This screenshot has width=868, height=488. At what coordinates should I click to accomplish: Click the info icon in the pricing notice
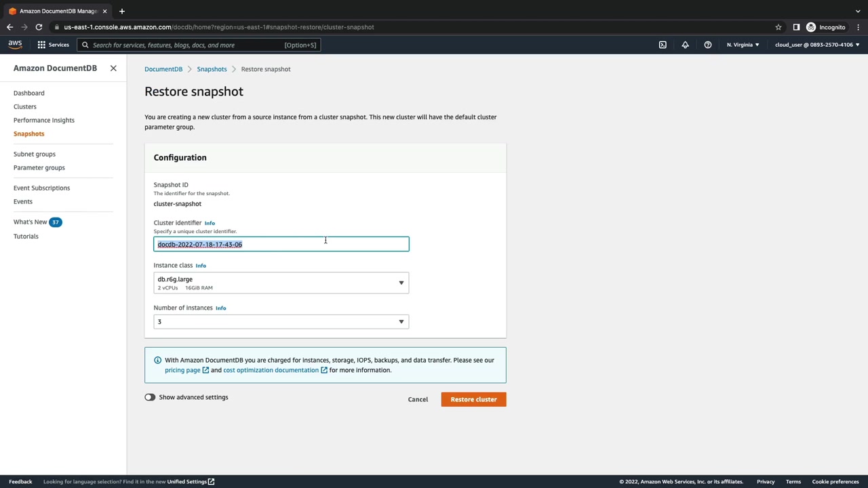tap(157, 360)
